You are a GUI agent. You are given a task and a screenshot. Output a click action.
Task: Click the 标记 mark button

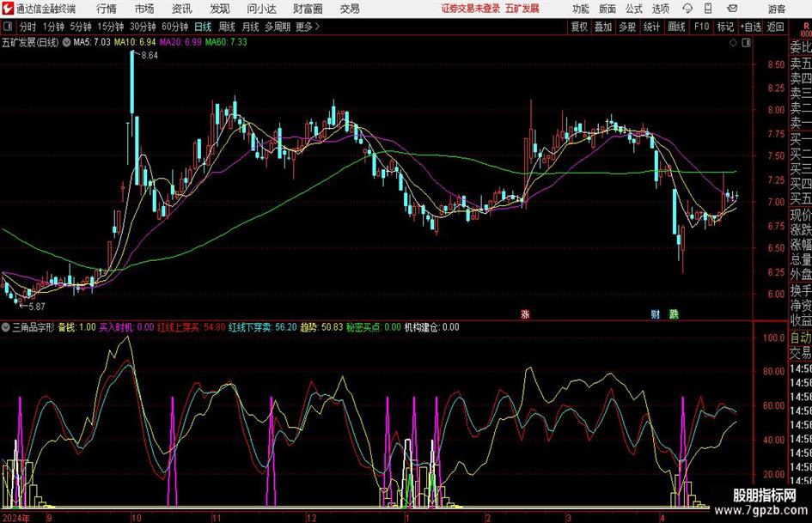(725, 27)
